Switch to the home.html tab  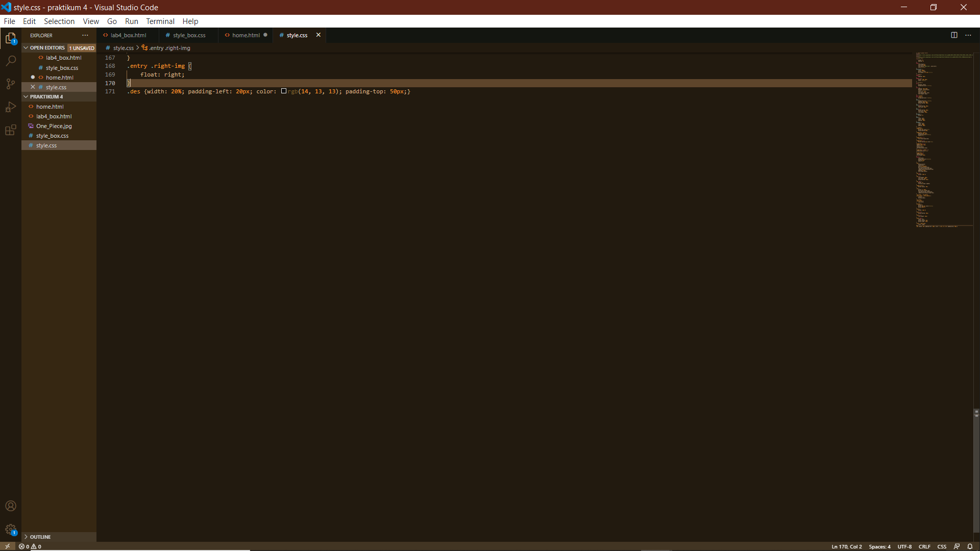point(246,35)
